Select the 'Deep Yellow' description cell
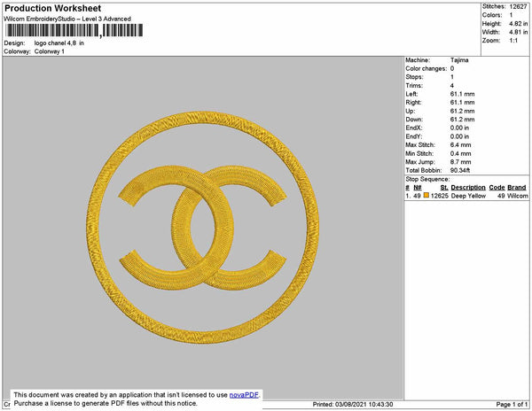 pos(468,196)
